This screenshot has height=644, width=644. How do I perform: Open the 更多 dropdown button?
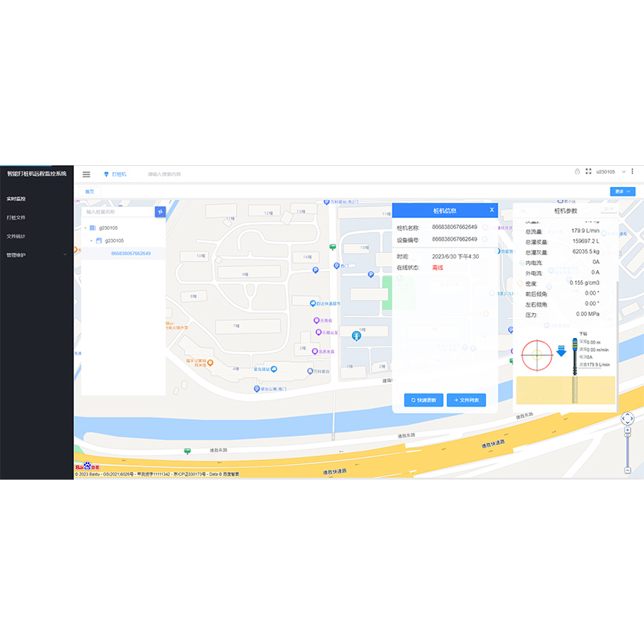tap(622, 192)
